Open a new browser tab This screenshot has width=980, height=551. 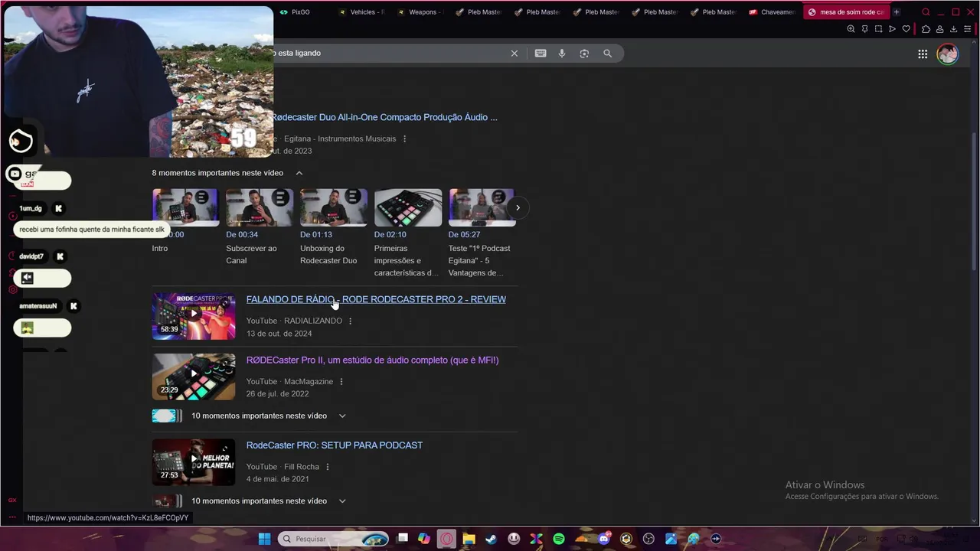(897, 12)
